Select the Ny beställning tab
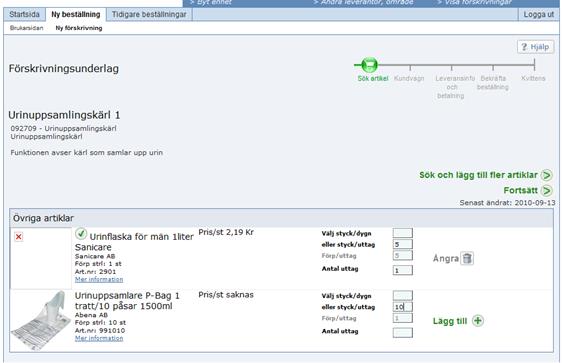The width and height of the screenshot is (563, 363). point(76,14)
